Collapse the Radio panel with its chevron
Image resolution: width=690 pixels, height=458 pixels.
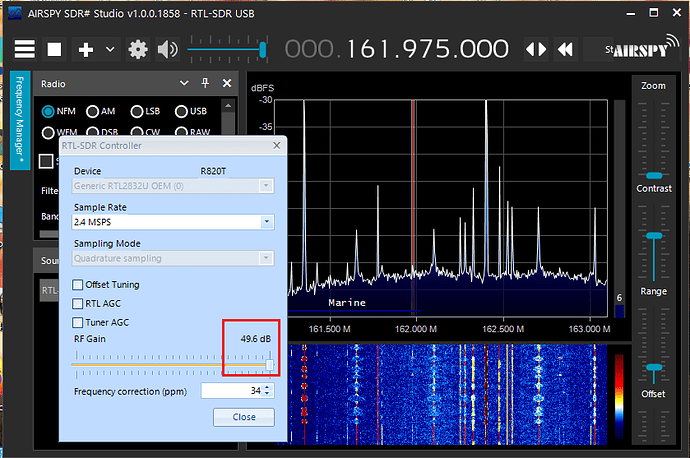[x=184, y=83]
